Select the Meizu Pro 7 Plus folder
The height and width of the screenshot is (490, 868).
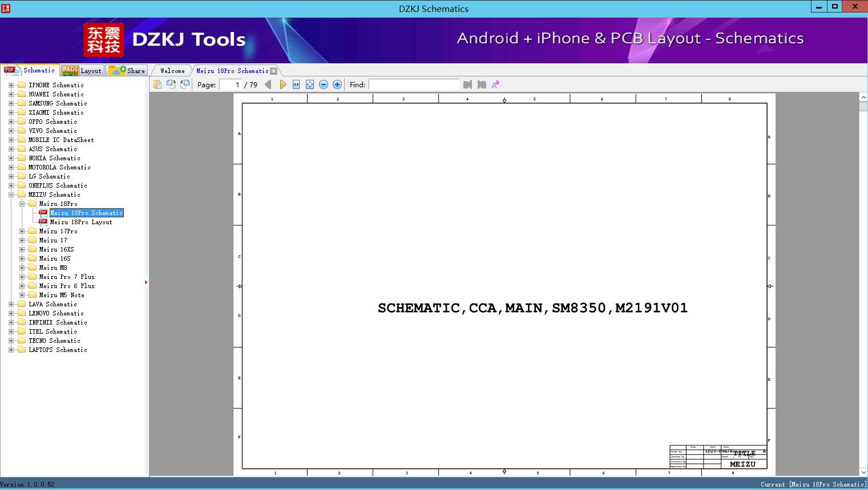[67, 277]
